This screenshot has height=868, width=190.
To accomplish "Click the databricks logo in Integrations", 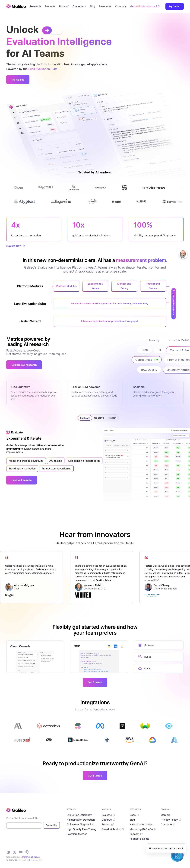I will 48,726.
